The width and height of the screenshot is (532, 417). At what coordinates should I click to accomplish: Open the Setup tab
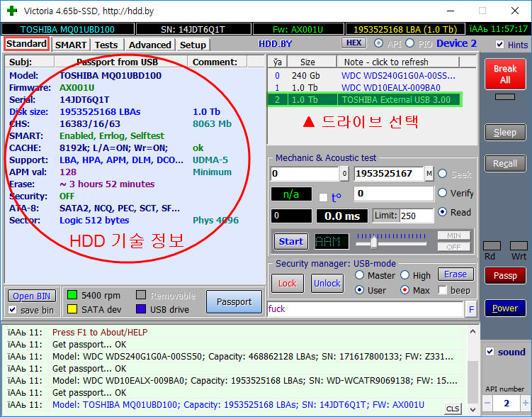(x=193, y=45)
